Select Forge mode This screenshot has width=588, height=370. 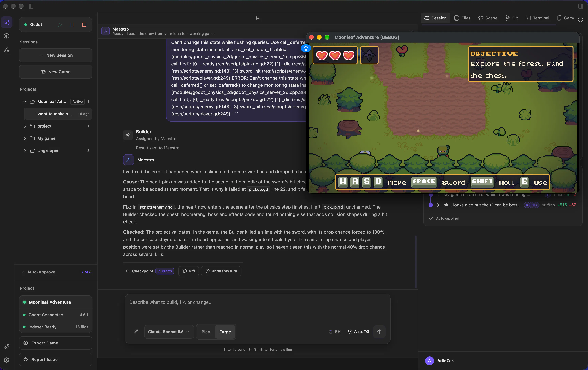coord(225,332)
